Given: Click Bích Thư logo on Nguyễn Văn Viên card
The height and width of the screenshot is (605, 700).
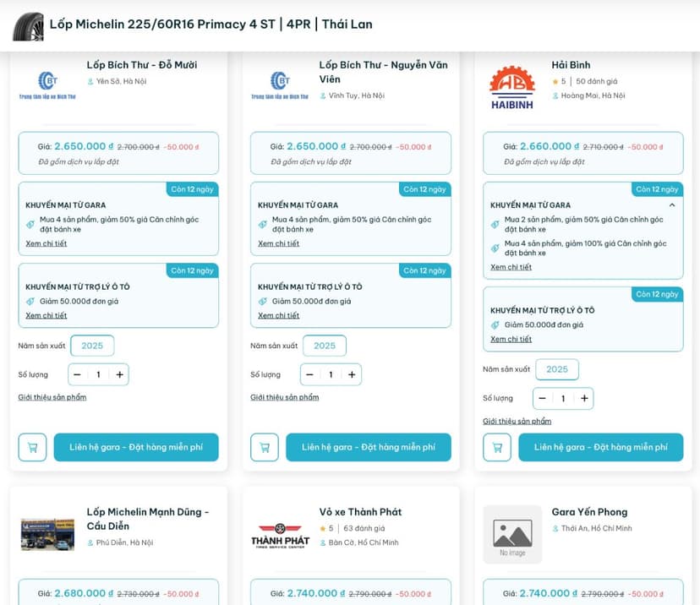Looking at the screenshot, I should (x=280, y=85).
